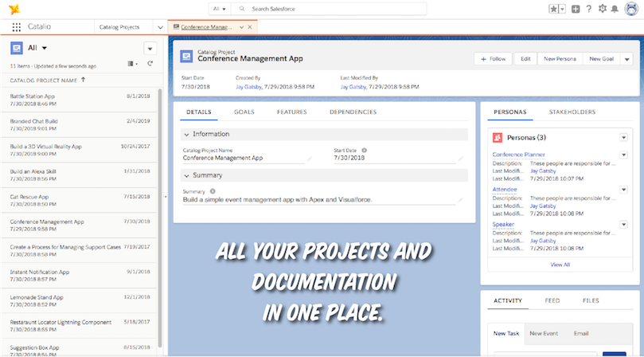
Task: Open Personas related list actions dropdown
Action: click(x=623, y=137)
